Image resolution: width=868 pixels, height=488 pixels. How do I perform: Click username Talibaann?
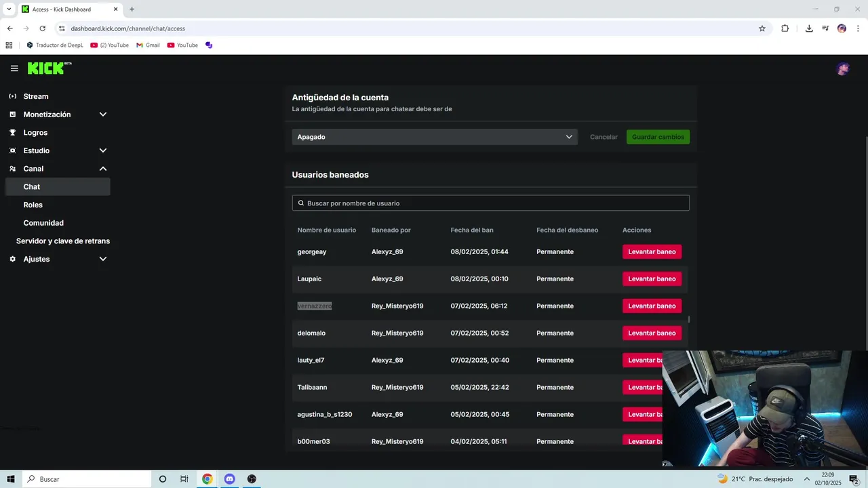[x=312, y=387]
